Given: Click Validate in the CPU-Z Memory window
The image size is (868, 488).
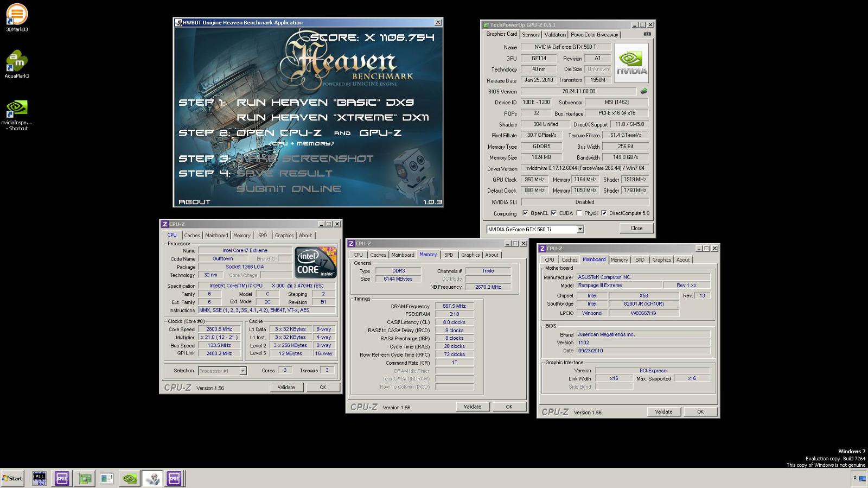Looking at the screenshot, I should (x=472, y=407).
